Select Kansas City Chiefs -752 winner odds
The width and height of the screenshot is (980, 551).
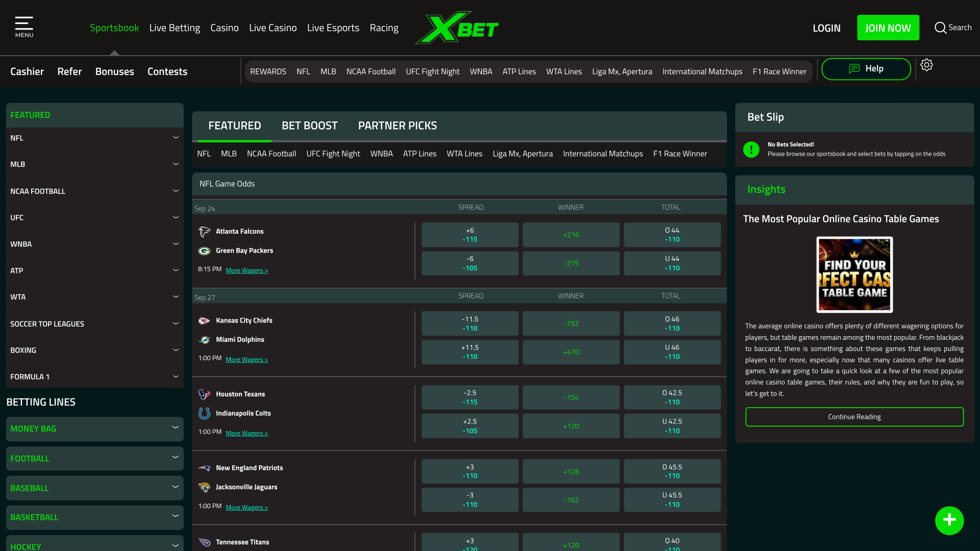pos(571,323)
